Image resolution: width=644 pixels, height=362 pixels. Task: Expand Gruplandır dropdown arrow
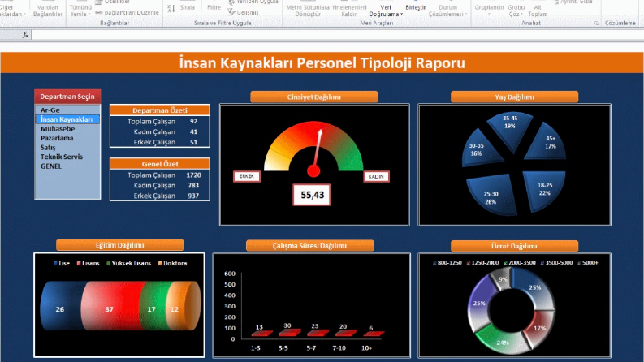(489, 15)
